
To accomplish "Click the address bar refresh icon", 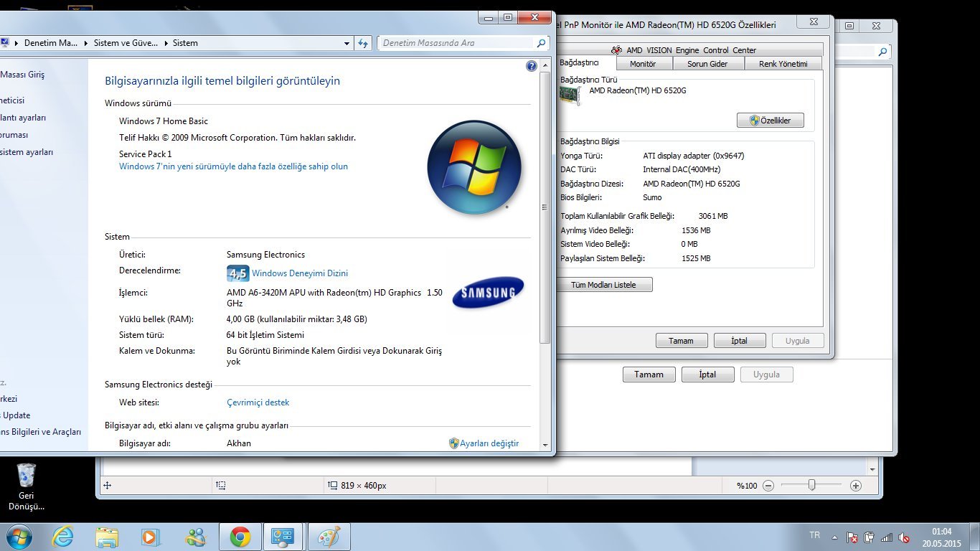I will coord(363,43).
